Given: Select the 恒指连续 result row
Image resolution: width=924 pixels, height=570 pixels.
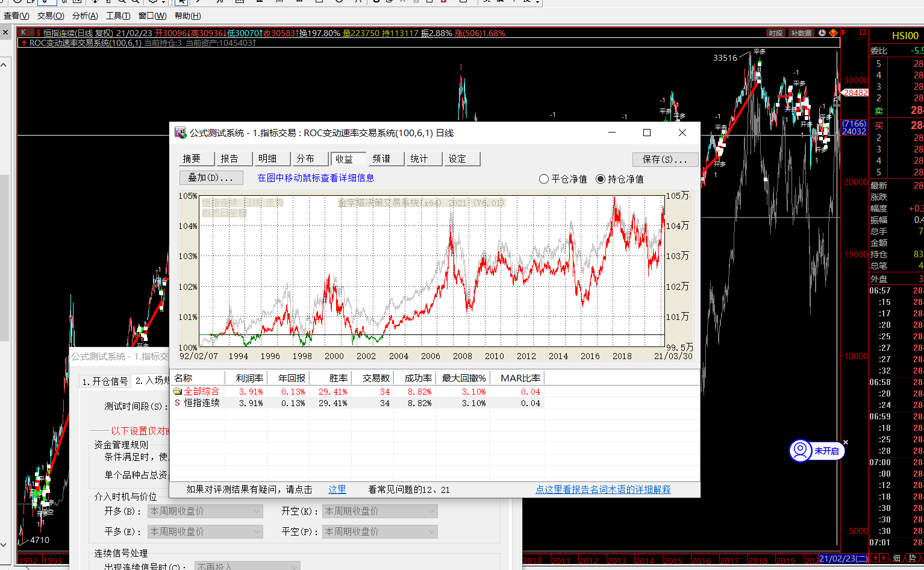Looking at the screenshot, I should pos(358,402).
